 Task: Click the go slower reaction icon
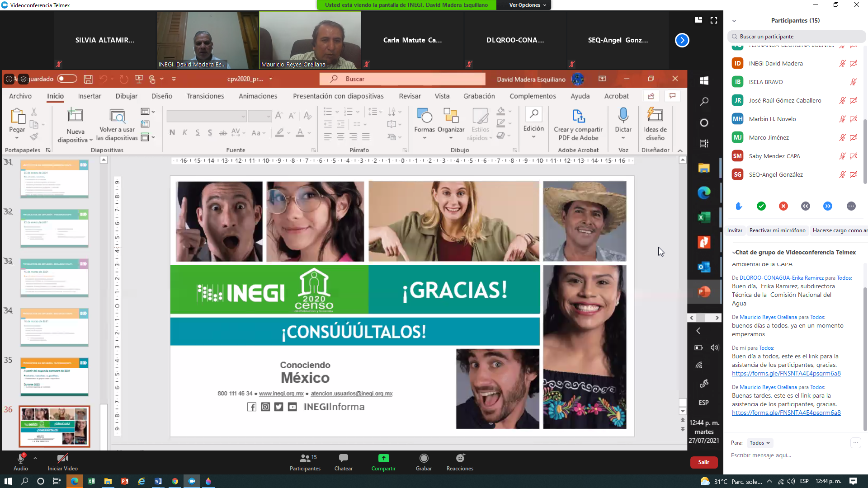pos(806,206)
